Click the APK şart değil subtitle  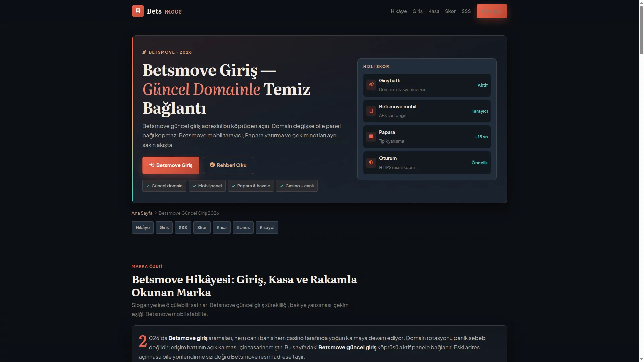(392, 116)
